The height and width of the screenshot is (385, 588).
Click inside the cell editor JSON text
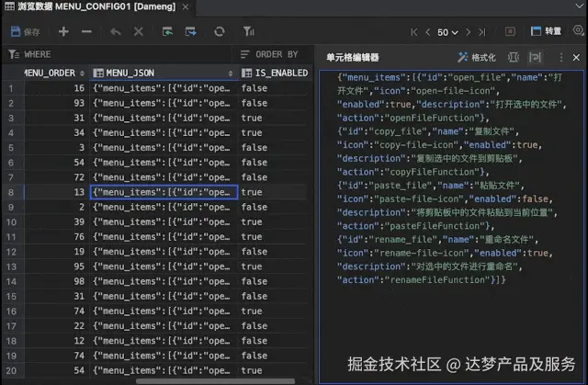pyautogui.click(x=451, y=179)
